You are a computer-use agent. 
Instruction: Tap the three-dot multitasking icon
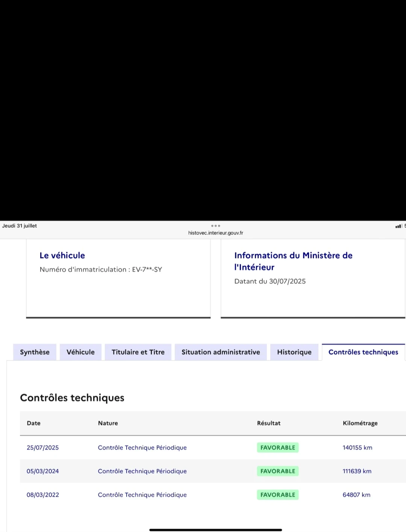click(x=215, y=226)
